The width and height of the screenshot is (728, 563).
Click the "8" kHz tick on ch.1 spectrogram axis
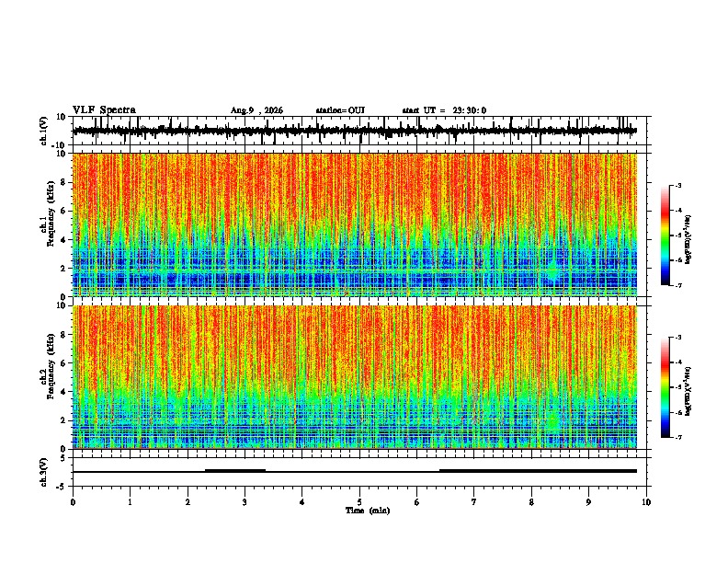pos(64,182)
